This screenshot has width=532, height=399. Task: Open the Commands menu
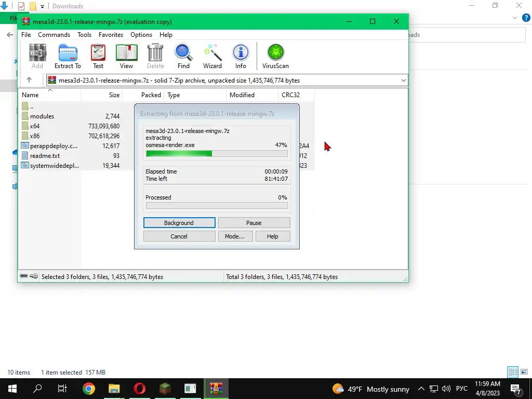pos(54,35)
